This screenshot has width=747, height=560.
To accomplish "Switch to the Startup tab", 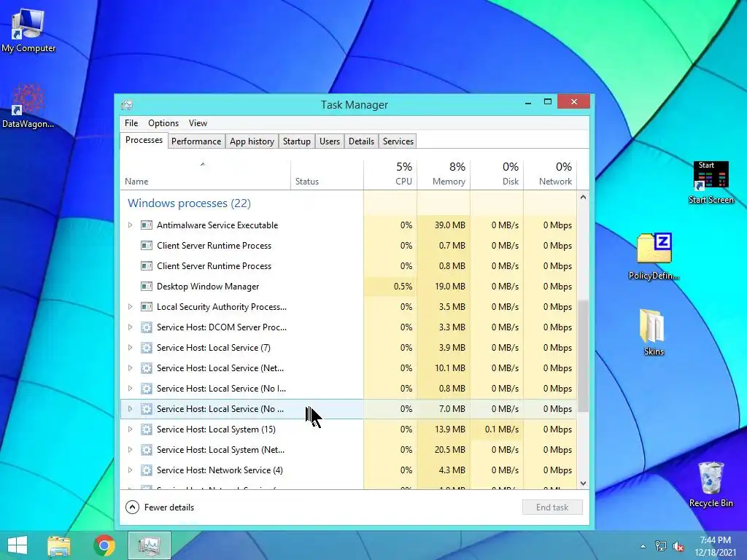I will click(x=296, y=141).
